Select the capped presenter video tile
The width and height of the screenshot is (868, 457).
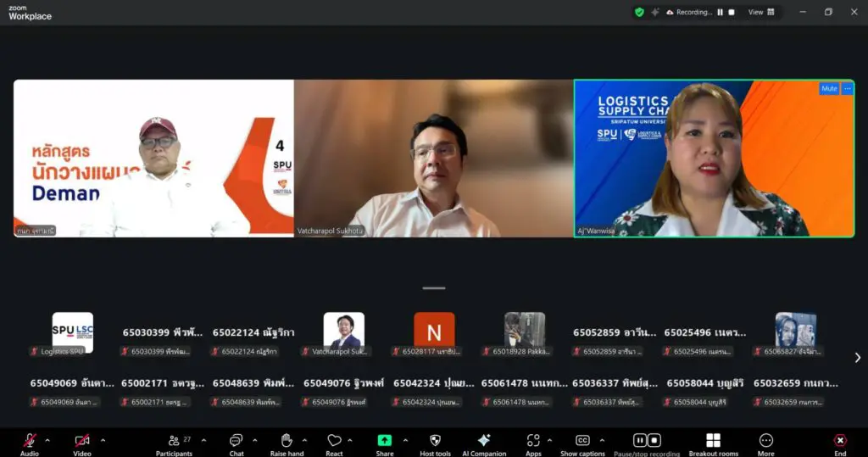(153, 159)
